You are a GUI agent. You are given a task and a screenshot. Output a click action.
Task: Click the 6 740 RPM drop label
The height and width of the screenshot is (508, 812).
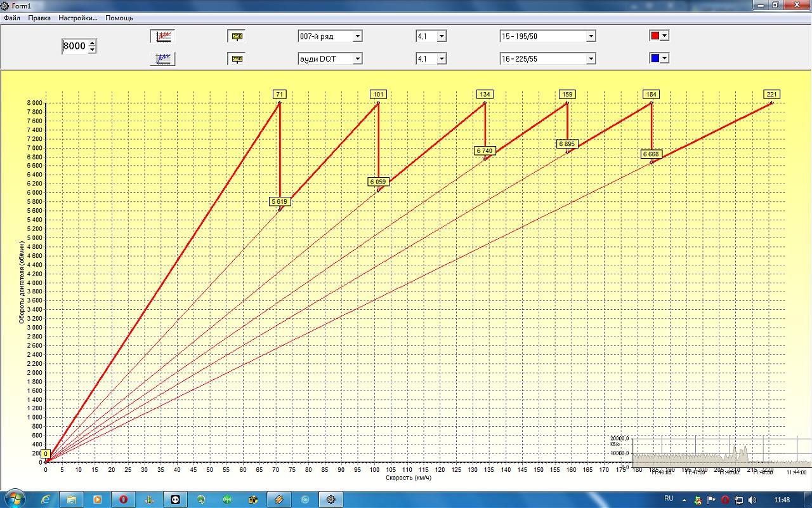click(x=485, y=150)
